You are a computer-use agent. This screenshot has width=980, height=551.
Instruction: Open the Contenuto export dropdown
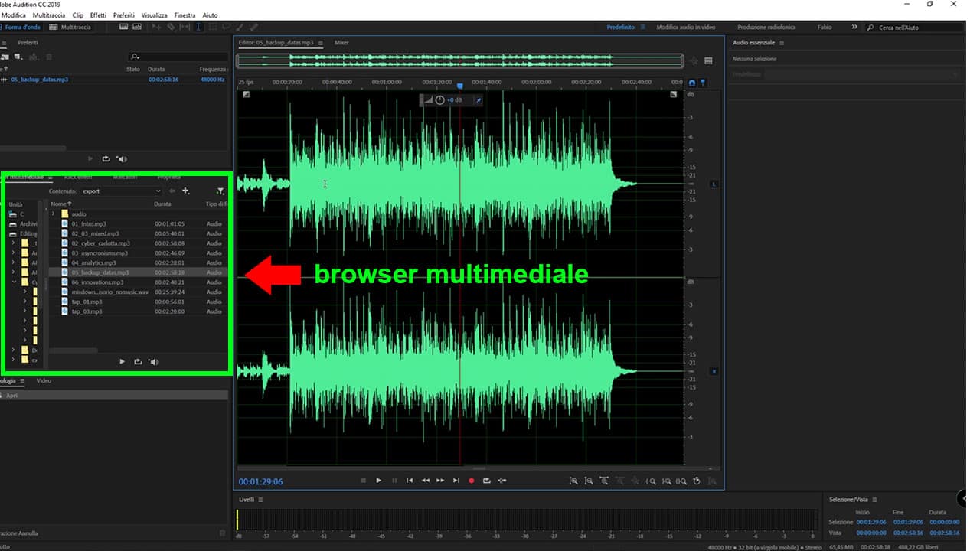[122, 191]
